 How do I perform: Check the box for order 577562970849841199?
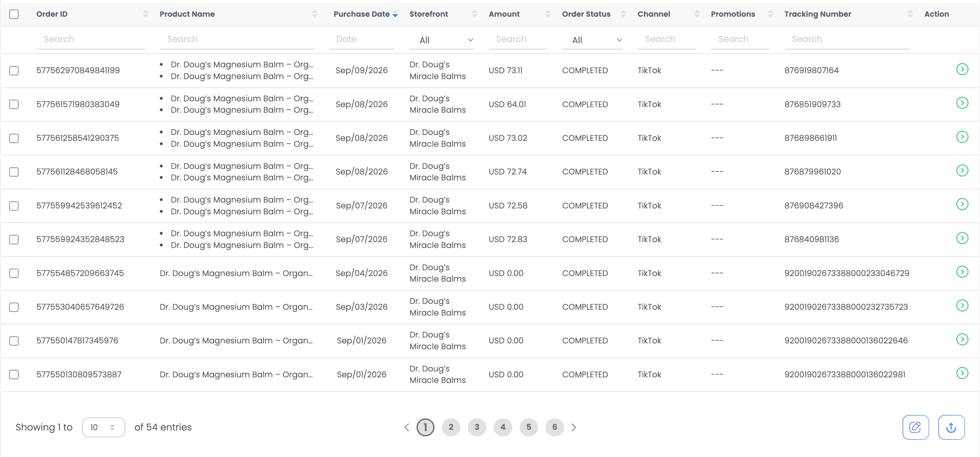tap(14, 70)
